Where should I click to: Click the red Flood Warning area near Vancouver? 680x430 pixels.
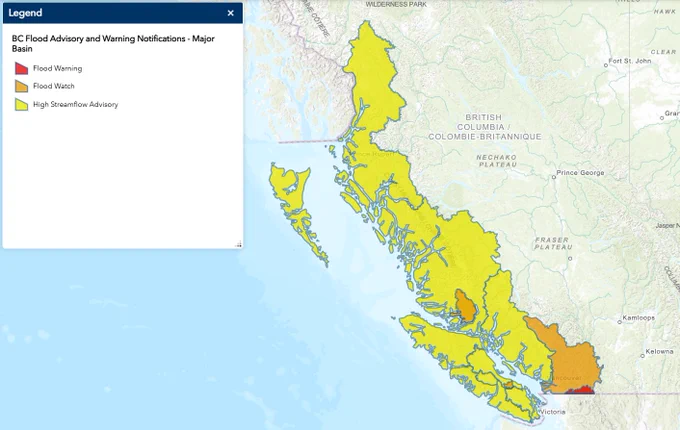pos(581,391)
